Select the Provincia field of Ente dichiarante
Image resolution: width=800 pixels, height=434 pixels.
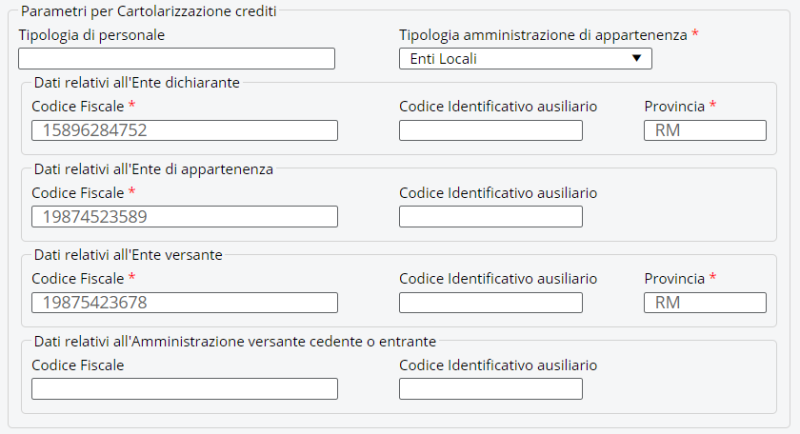click(x=705, y=130)
